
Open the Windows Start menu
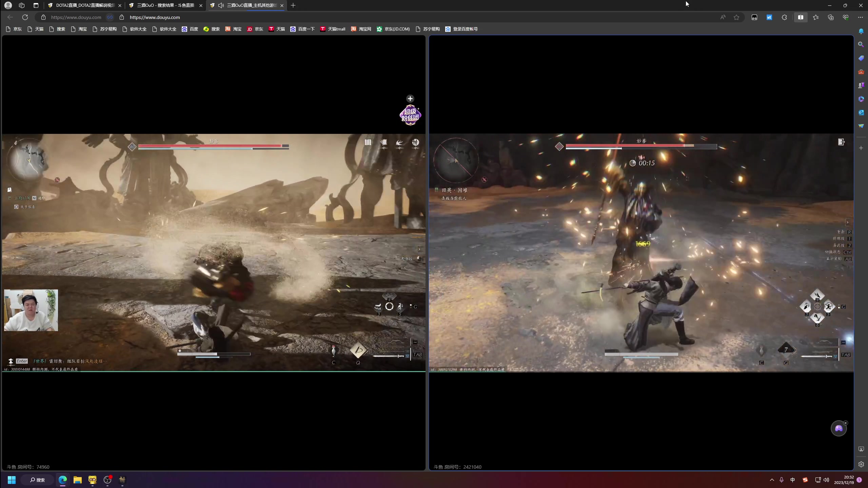[12, 480]
